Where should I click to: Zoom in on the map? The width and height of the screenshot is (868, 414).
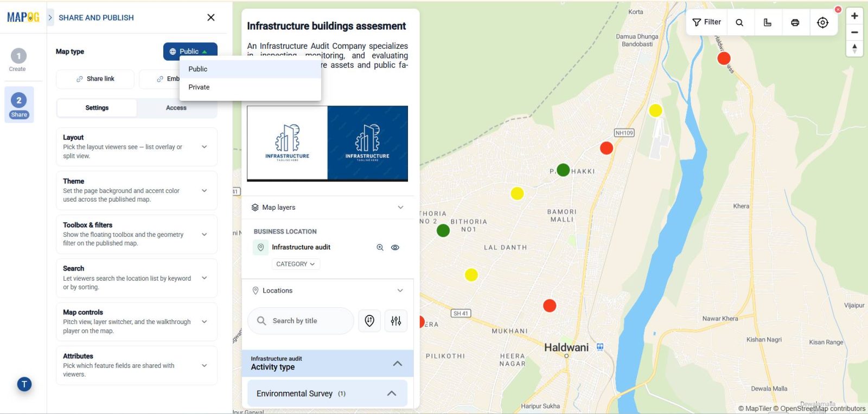pos(854,16)
